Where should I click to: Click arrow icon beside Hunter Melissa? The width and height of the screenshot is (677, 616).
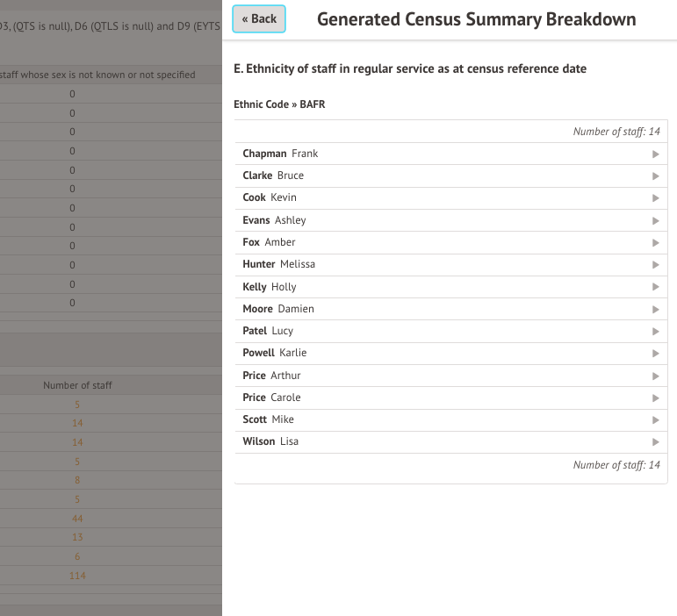pyautogui.click(x=655, y=264)
